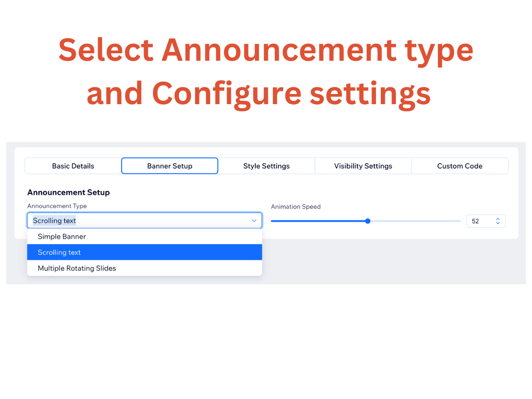Click the Animation Speed slider handle
The height and width of the screenshot is (399, 532).
pos(368,221)
